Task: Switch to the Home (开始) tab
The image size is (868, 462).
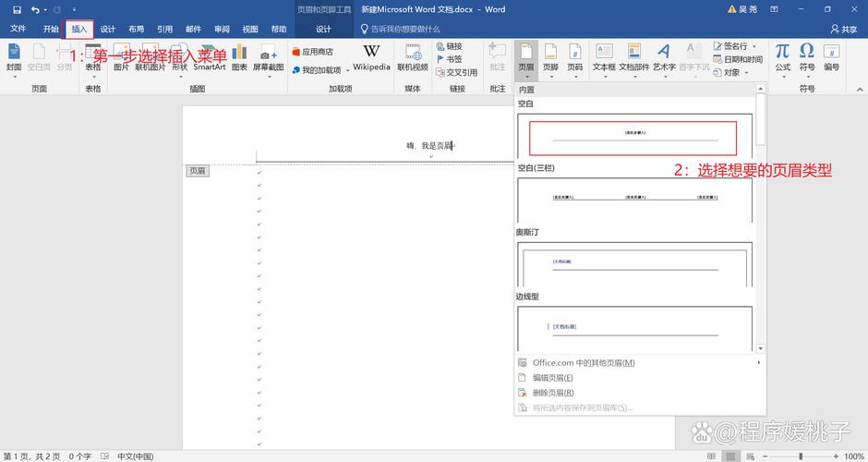Action: [x=51, y=29]
